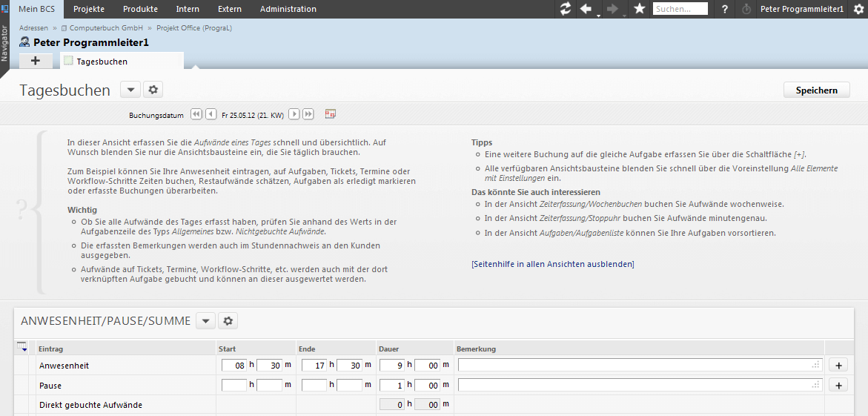Click the refresh icon in top bar
Viewport: 868px width, 416px height.
566,9
